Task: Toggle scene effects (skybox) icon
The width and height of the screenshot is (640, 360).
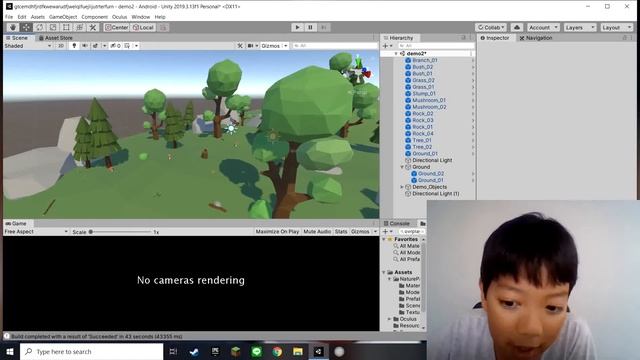Action: click(96, 46)
